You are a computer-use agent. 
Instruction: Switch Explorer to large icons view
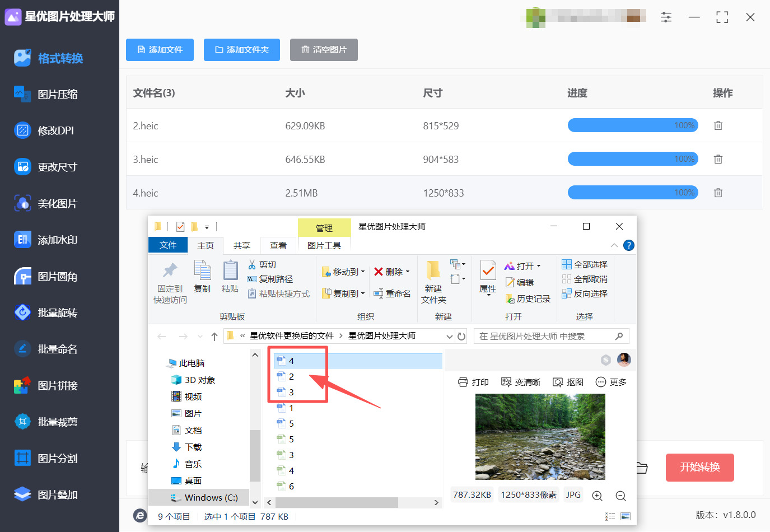tap(626, 516)
